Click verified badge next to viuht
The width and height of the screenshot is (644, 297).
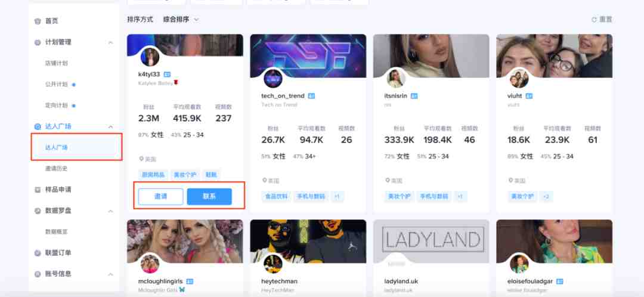click(x=529, y=95)
